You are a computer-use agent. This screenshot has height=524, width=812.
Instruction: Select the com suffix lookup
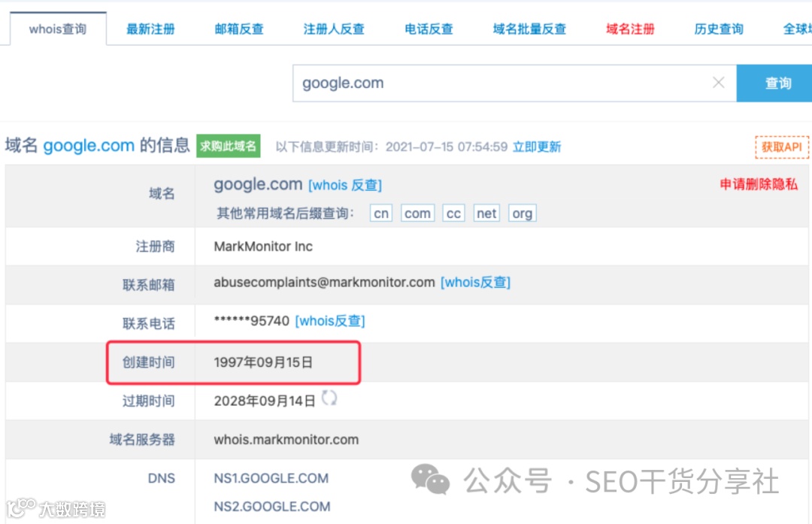tap(417, 214)
